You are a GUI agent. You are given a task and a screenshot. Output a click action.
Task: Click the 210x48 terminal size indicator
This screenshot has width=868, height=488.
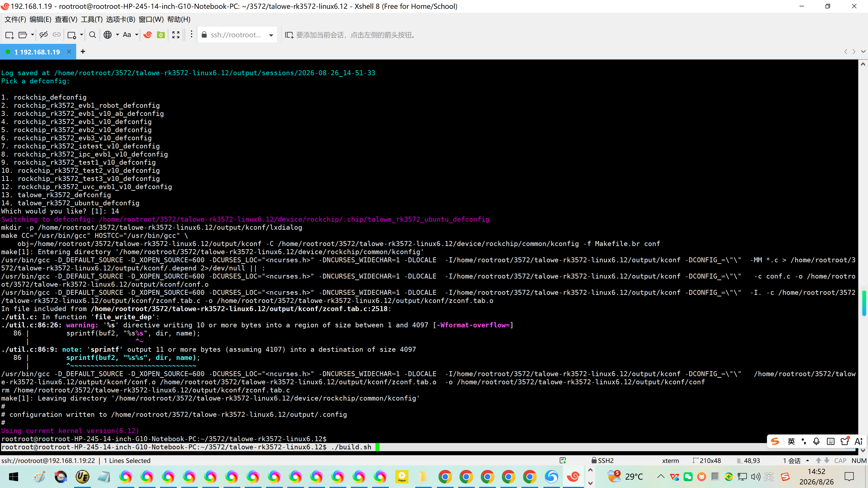tap(707, 460)
